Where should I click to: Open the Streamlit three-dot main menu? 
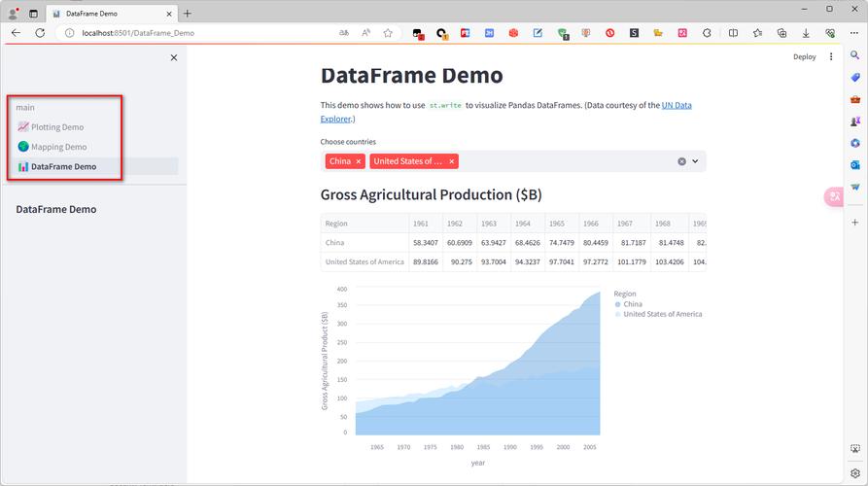coord(831,57)
